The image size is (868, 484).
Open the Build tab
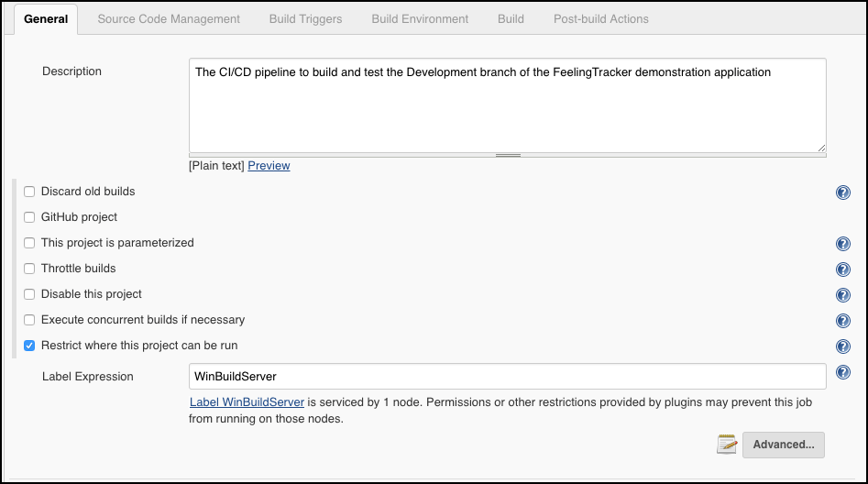[x=511, y=19]
